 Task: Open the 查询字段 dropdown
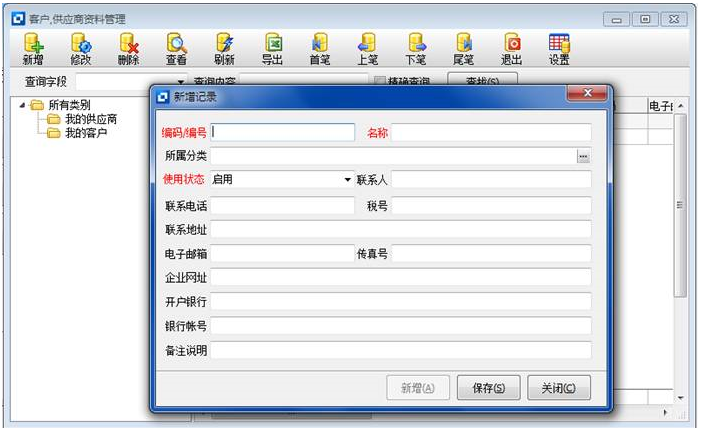[x=180, y=81]
